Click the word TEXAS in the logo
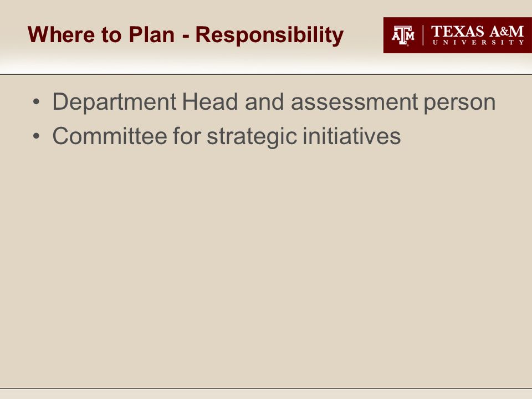532x399 pixels. (x=458, y=32)
